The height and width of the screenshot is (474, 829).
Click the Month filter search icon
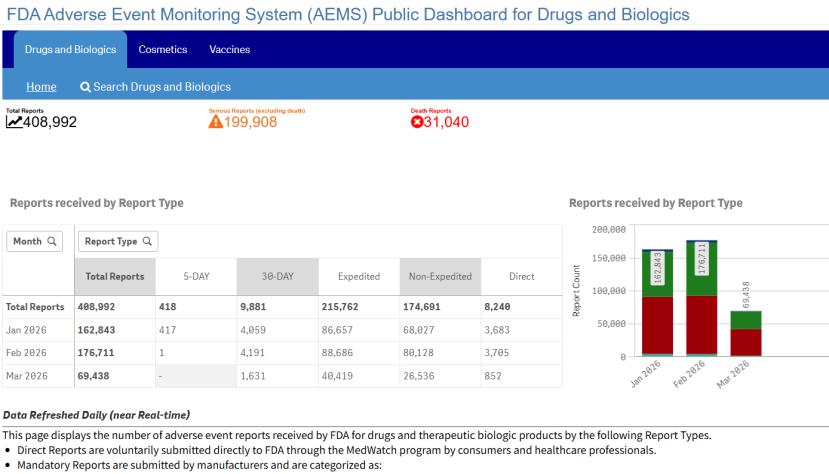(54, 240)
